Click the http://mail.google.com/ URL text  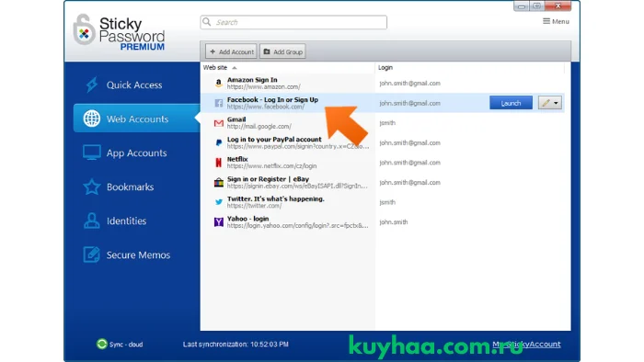tap(259, 126)
